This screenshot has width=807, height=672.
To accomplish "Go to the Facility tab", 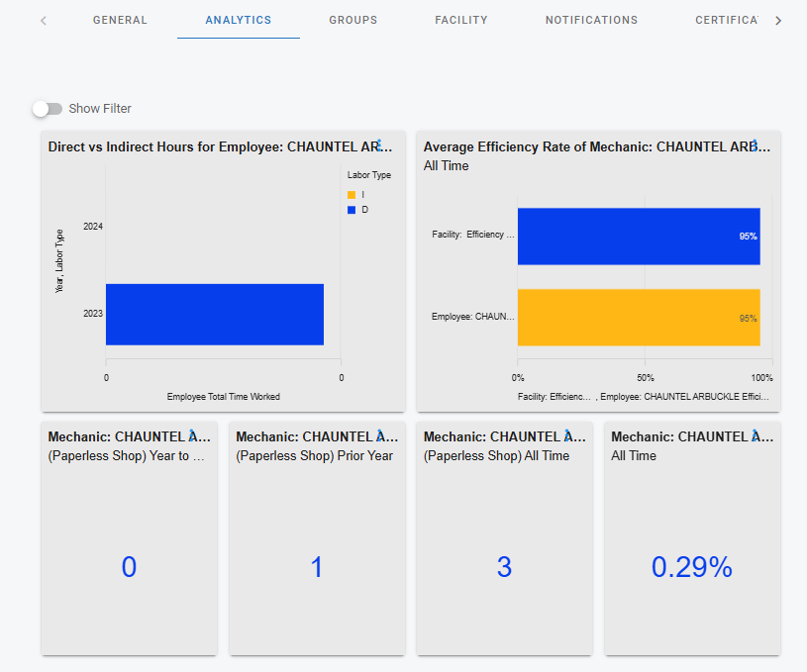I will [460, 20].
